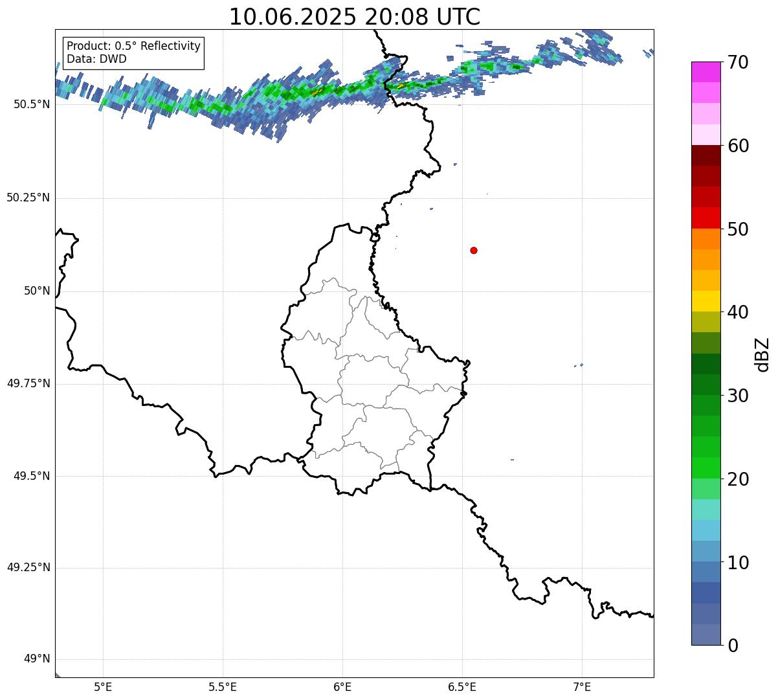Click the '60' colorbar tick label
778x700 pixels.
pyautogui.click(x=739, y=146)
